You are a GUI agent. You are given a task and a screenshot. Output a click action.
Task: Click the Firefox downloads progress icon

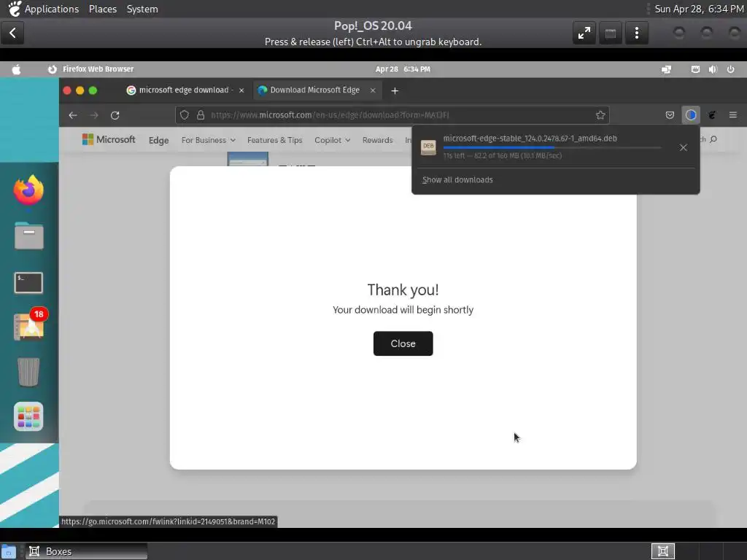point(691,114)
